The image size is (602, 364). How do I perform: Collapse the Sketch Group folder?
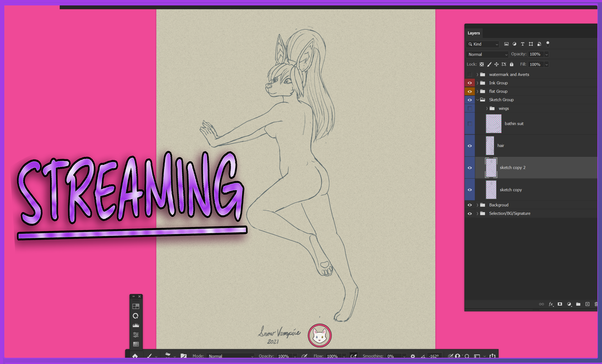pyautogui.click(x=477, y=100)
